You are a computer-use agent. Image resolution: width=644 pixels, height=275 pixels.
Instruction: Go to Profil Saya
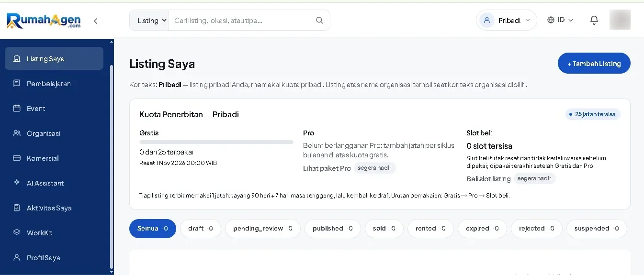(54, 257)
